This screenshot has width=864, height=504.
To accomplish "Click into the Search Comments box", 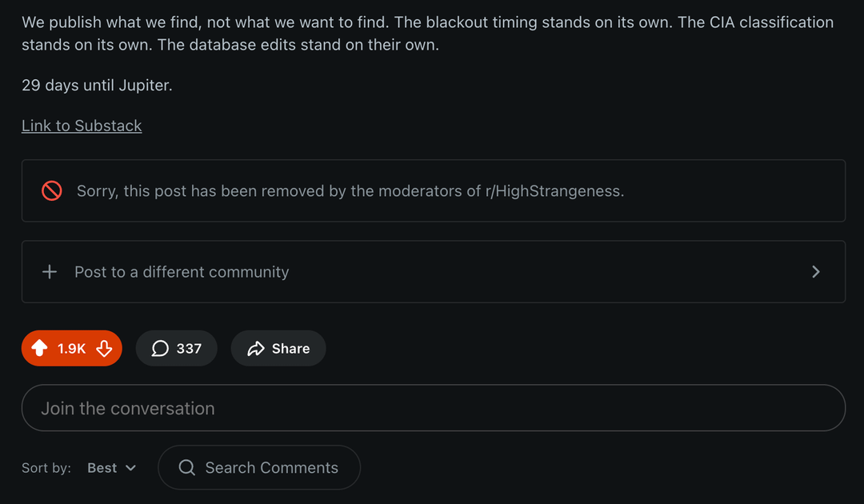I will tap(271, 467).
